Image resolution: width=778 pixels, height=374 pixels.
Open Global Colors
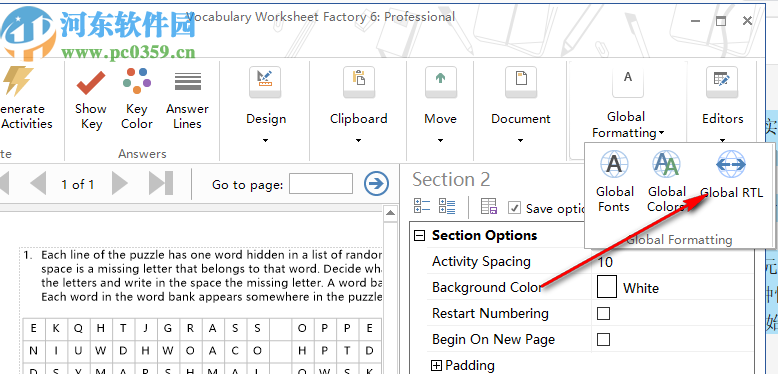click(x=666, y=182)
